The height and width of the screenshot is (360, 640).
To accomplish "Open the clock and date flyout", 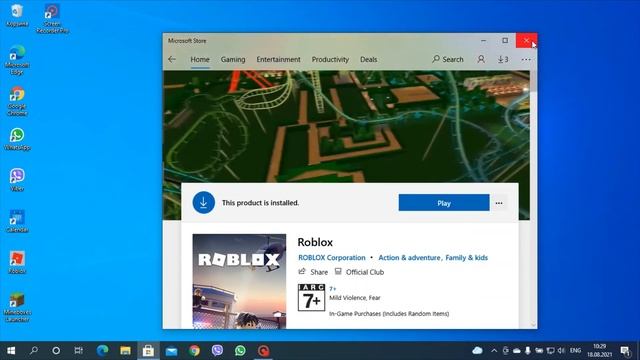I will coord(600,351).
